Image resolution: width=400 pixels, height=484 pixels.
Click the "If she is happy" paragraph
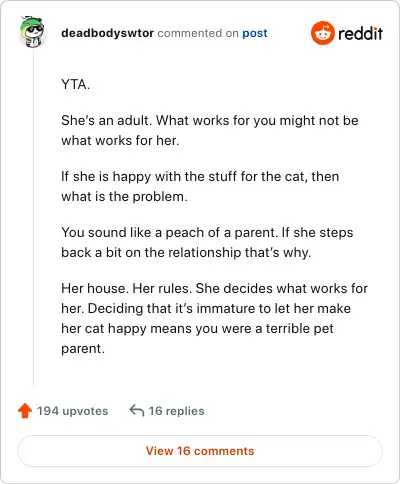200,186
